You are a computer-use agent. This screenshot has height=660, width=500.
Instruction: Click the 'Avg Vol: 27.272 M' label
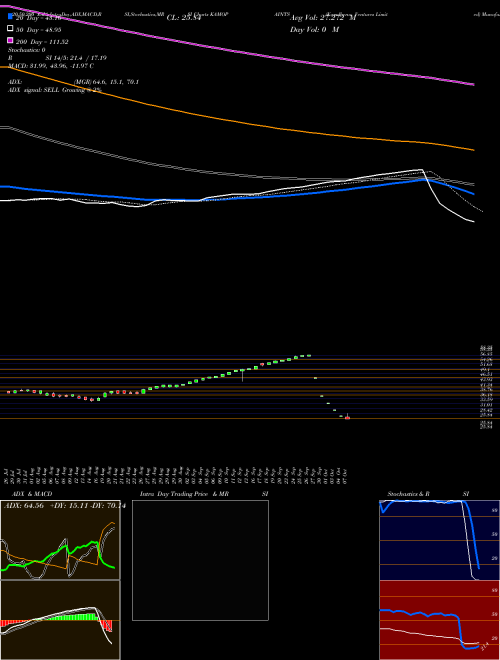(x=323, y=18)
